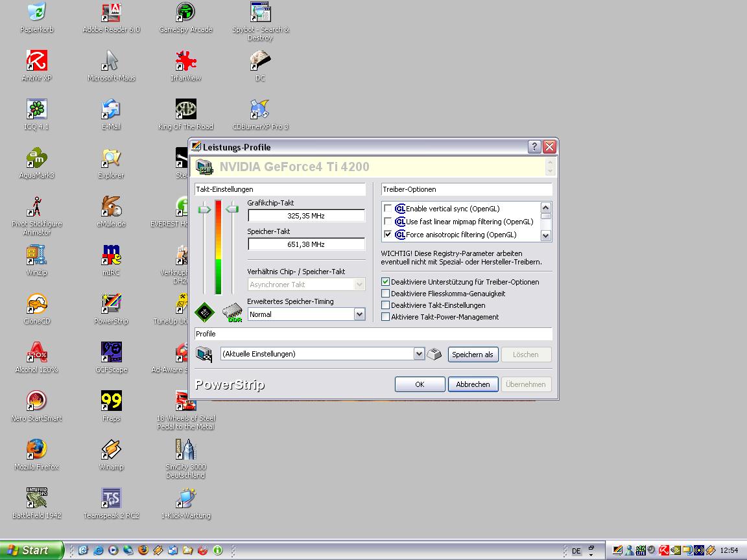The height and width of the screenshot is (560, 747).
Task: Click the Speicher-Takt slider handle
Action: tap(232, 209)
